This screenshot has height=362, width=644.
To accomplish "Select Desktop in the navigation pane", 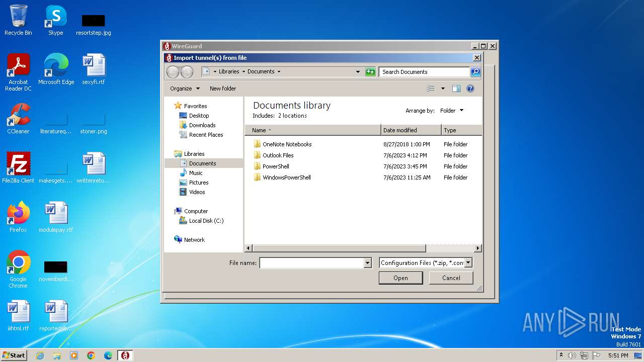I will coord(199,116).
